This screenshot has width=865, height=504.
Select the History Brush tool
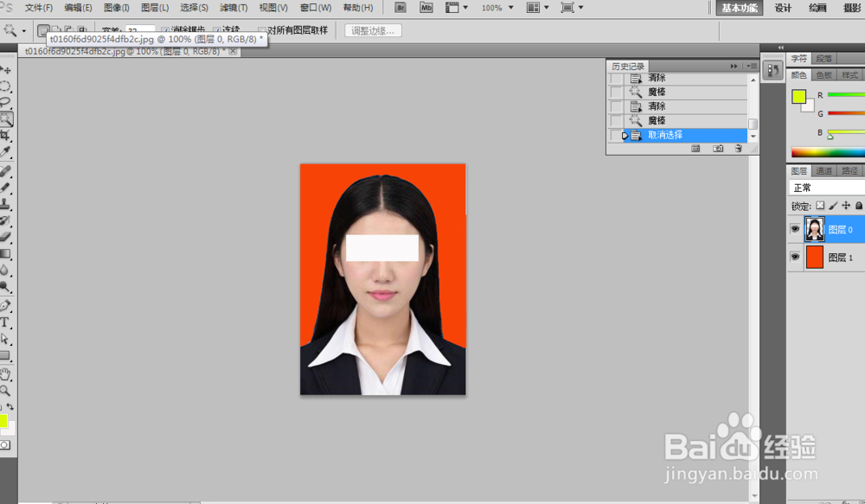5,220
